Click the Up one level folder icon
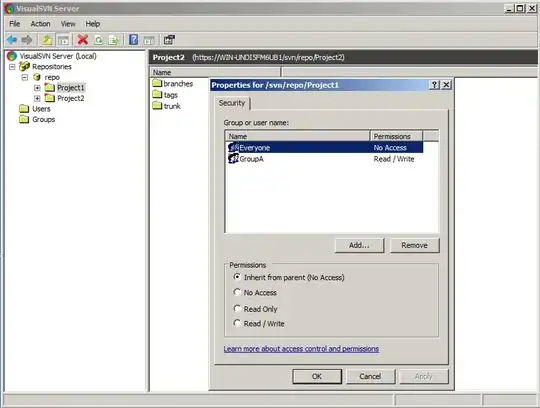 click(x=47, y=40)
